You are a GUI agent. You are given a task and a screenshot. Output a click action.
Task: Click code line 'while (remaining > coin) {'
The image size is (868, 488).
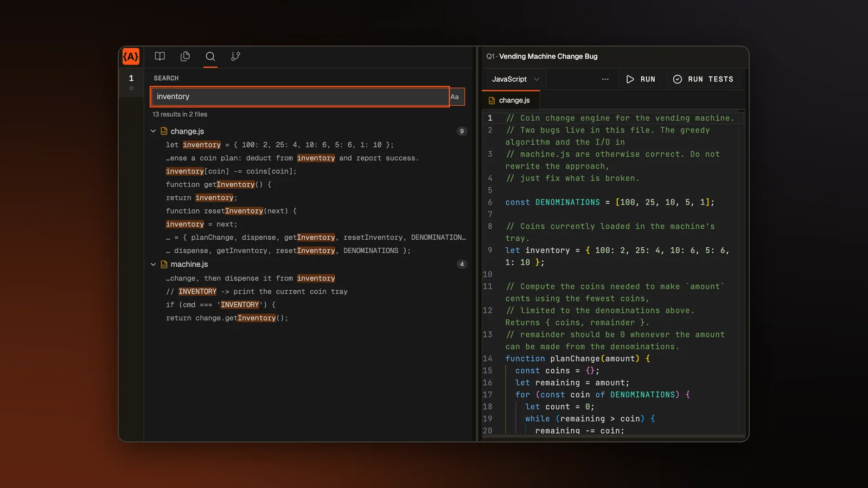point(590,419)
